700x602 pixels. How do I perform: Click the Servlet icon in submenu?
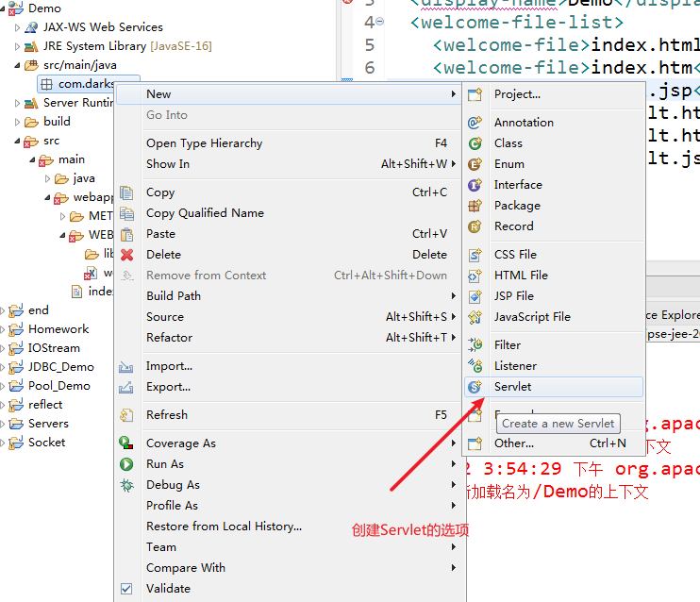(x=475, y=387)
